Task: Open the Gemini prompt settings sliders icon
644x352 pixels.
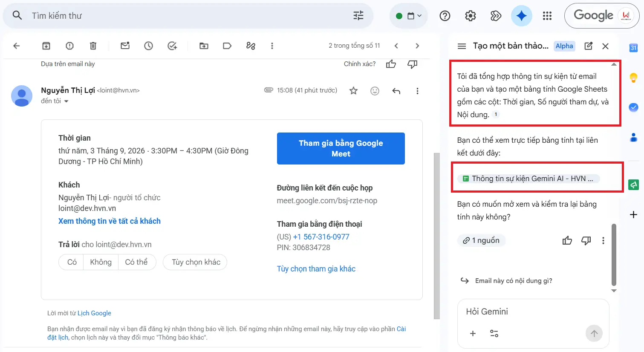Action: coord(494,334)
